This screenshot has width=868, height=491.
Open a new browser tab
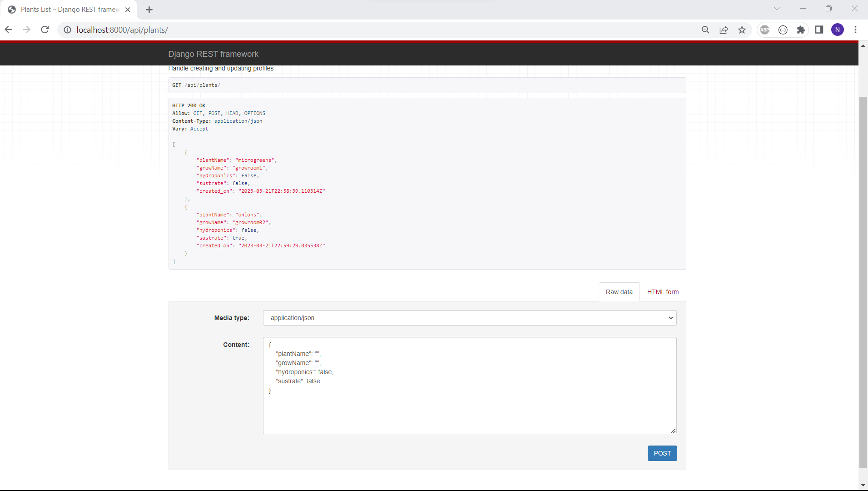tap(149, 10)
